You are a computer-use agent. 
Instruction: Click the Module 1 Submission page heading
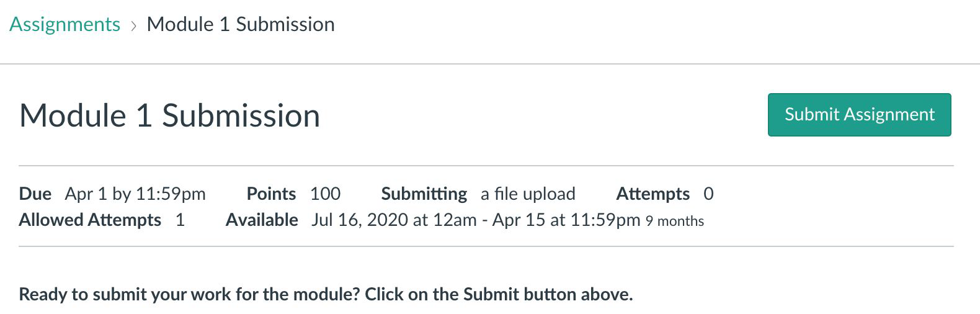click(x=169, y=116)
